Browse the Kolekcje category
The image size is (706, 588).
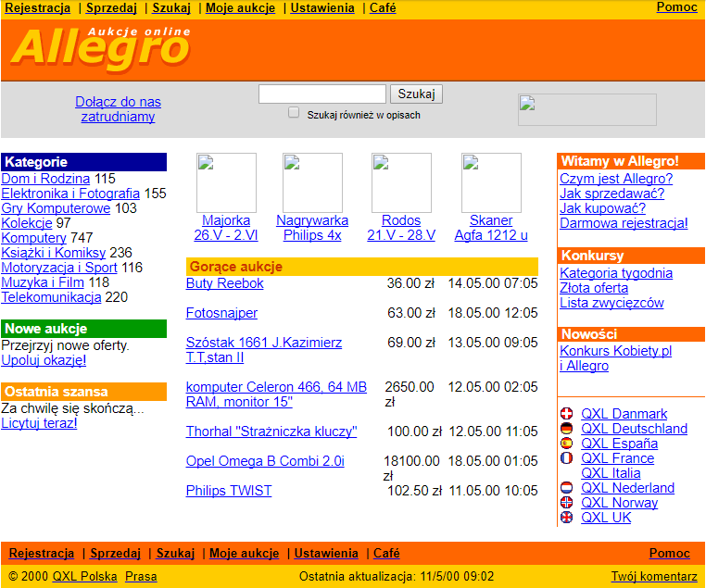pos(27,223)
